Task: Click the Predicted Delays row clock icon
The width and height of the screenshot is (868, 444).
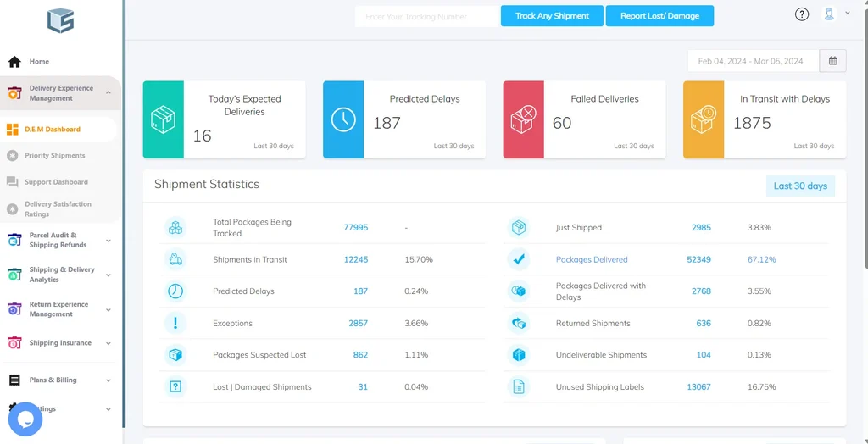Action: coord(175,291)
